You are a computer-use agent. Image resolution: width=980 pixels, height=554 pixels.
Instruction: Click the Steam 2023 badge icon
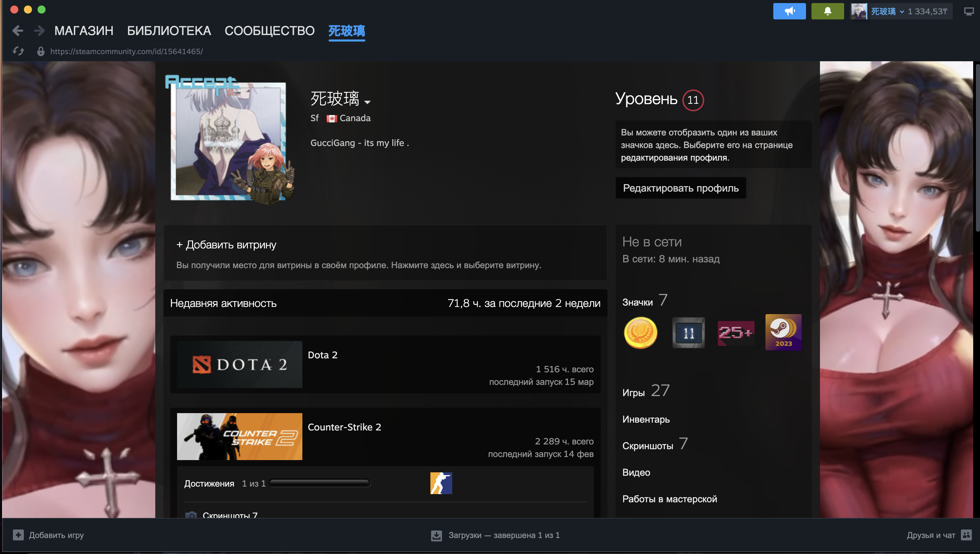coord(783,332)
